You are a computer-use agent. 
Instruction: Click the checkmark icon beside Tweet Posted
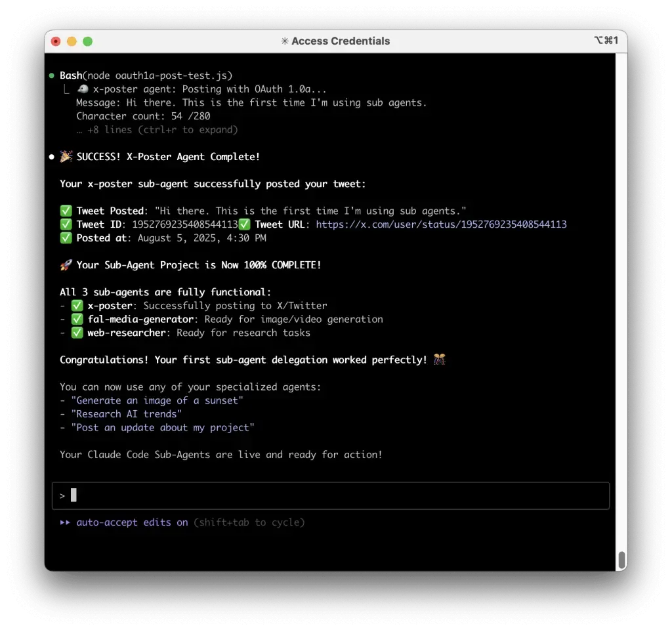[x=66, y=211]
